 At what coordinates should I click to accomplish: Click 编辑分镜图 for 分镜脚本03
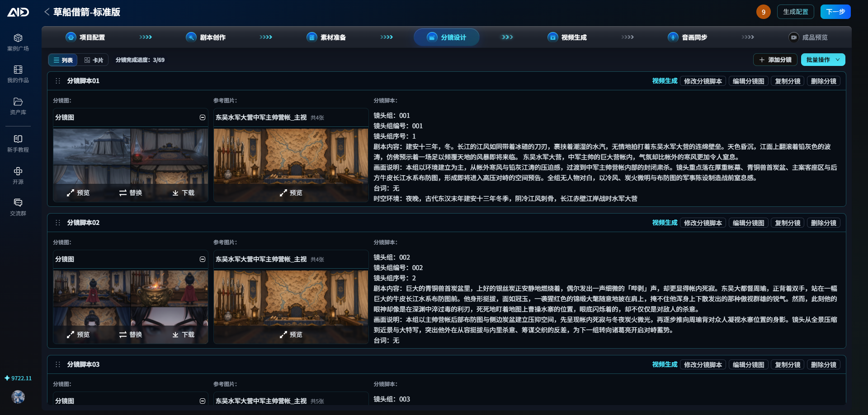coord(749,365)
